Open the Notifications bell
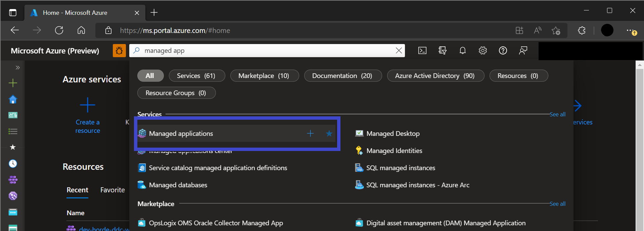Screen dimensions: 644x231 pyautogui.click(x=463, y=50)
